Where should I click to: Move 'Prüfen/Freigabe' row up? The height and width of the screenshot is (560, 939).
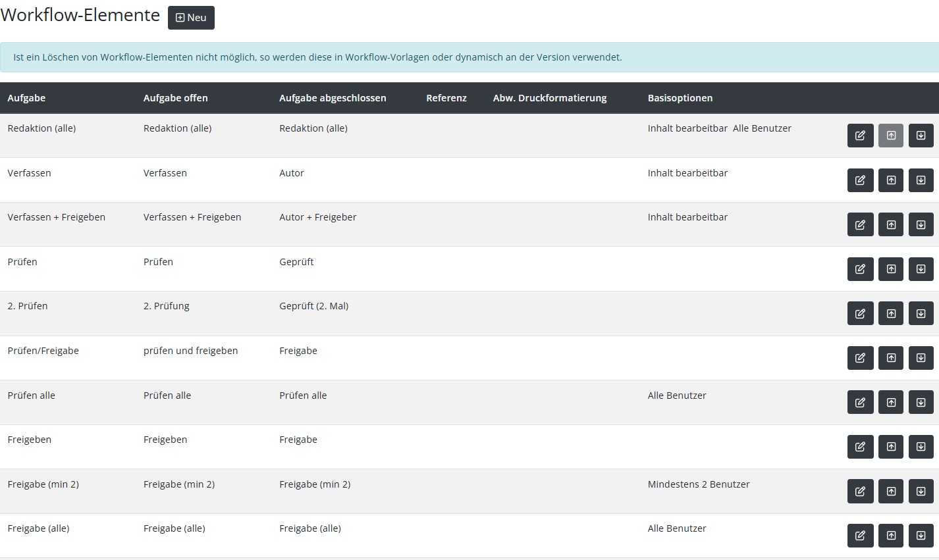tap(891, 358)
